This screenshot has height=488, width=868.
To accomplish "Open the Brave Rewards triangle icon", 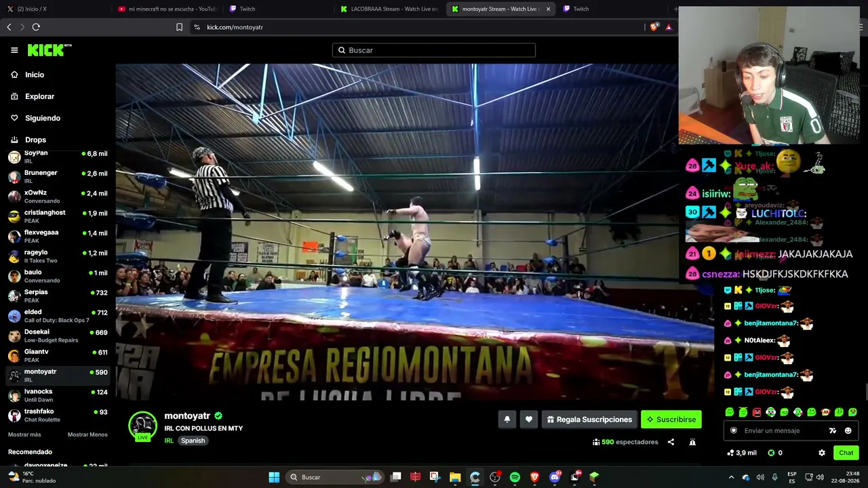I will tap(669, 27).
